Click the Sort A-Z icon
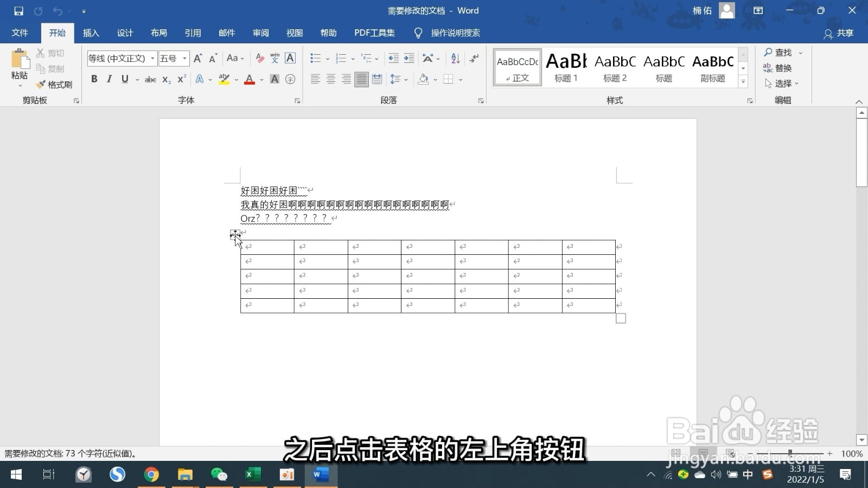 coord(456,58)
